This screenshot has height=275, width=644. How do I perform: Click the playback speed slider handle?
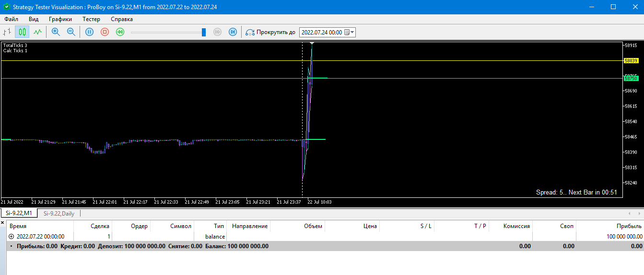(x=204, y=32)
